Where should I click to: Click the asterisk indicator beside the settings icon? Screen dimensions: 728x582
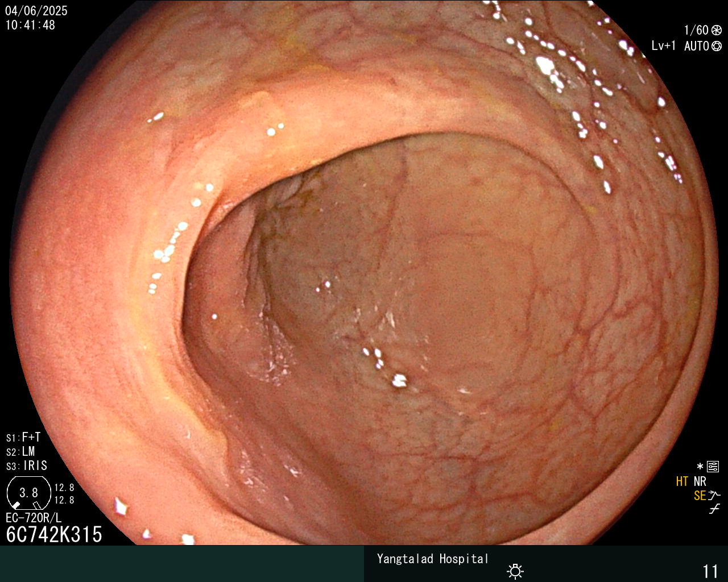pyautogui.click(x=700, y=467)
